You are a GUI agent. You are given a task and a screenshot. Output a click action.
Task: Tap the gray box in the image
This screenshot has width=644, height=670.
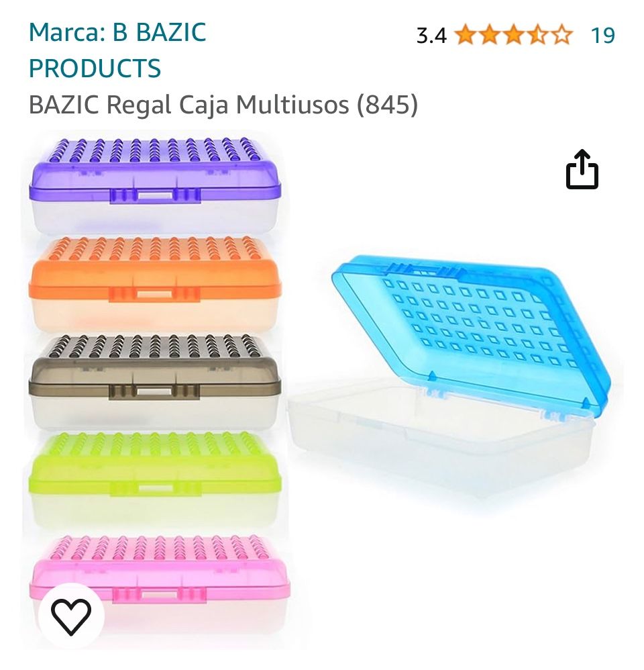point(155,381)
